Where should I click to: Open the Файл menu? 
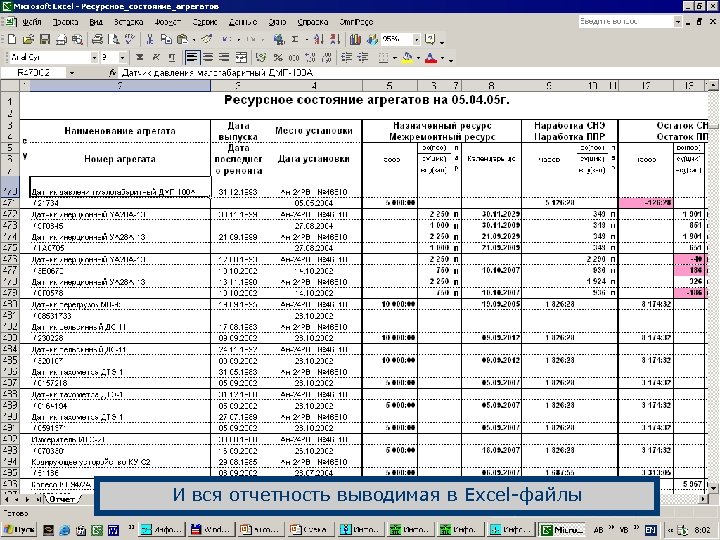click(31, 22)
